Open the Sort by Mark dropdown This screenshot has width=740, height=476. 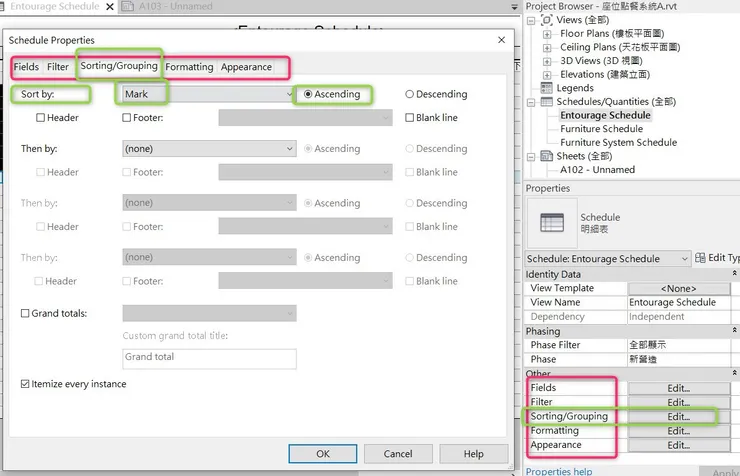(x=209, y=94)
